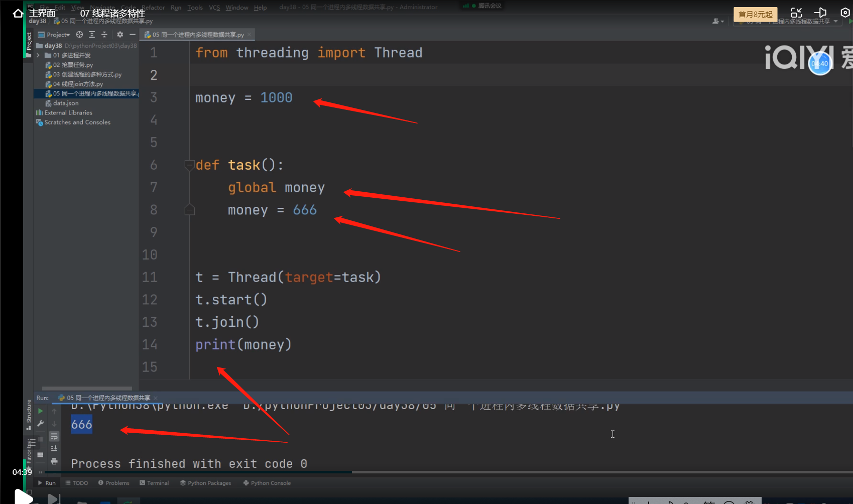Open the Problems tool window tab
Image resolution: width=853 pixels, height=504 pixels.
tap(114, 483)
